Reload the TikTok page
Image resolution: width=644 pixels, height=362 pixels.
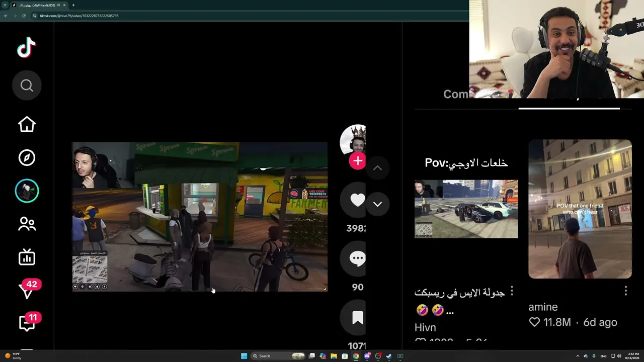(24, 16)
